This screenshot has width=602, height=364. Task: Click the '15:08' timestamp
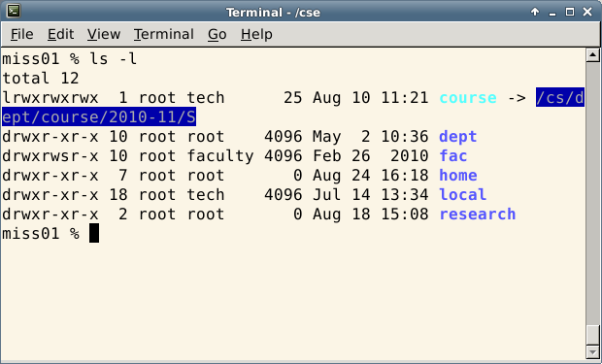pyautogui.click(x=405, y=215)
